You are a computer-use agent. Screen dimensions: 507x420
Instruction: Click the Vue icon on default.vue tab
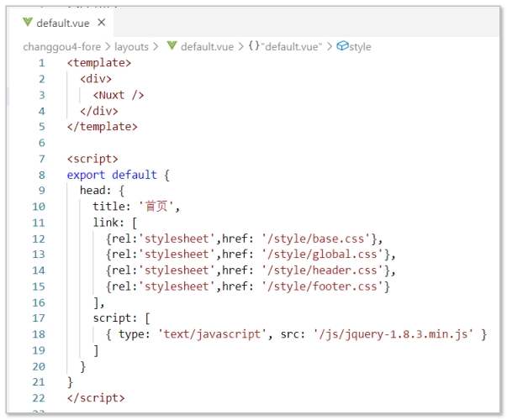pyautogui.click(x=28, y=23)
